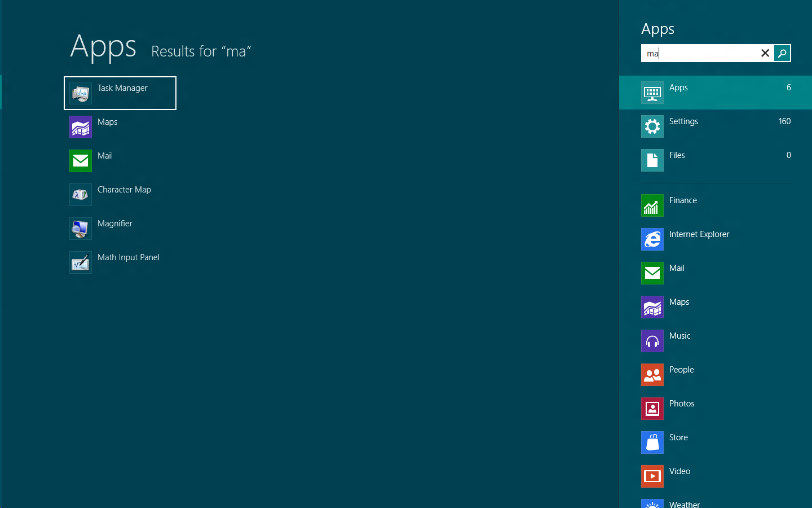Search within People icon

pyautogui.click(x=652, y=375)
